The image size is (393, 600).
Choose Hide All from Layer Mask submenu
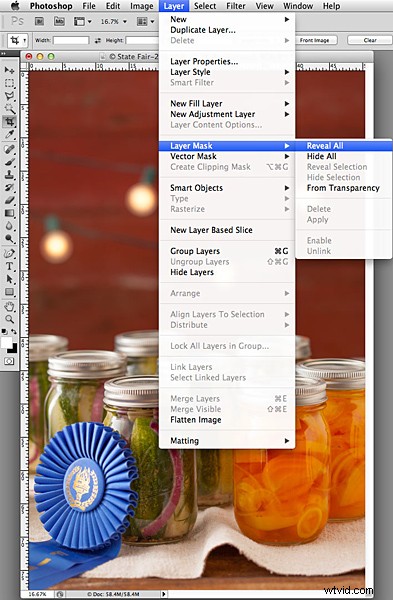[344, 156]
